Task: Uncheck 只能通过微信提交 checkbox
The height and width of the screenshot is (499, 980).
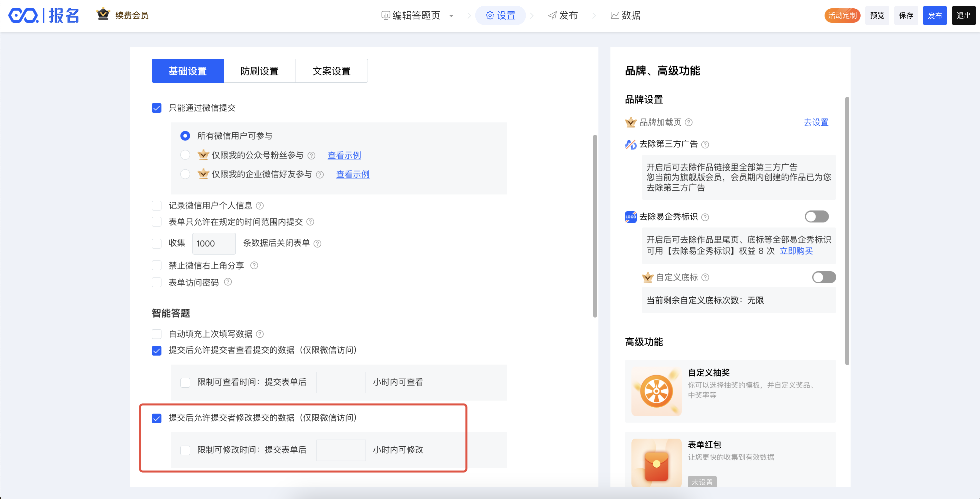Action: click(156, 108)
